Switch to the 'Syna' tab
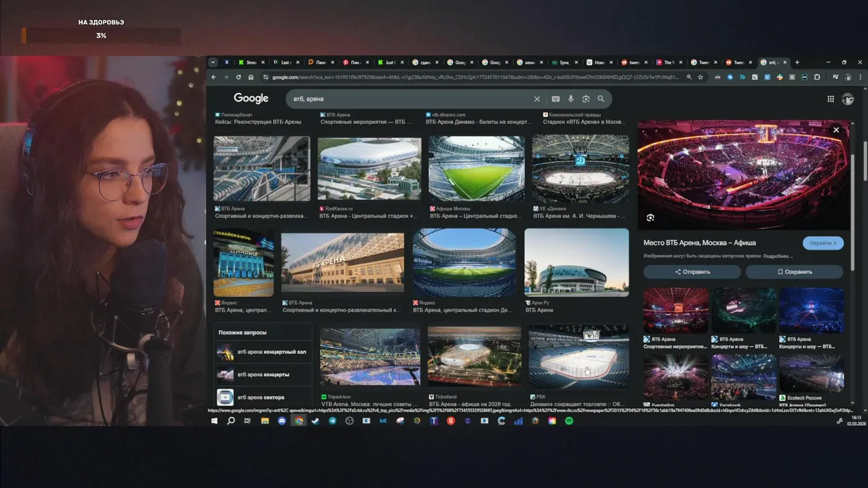 pyautogui.click(x=565, y=62)
